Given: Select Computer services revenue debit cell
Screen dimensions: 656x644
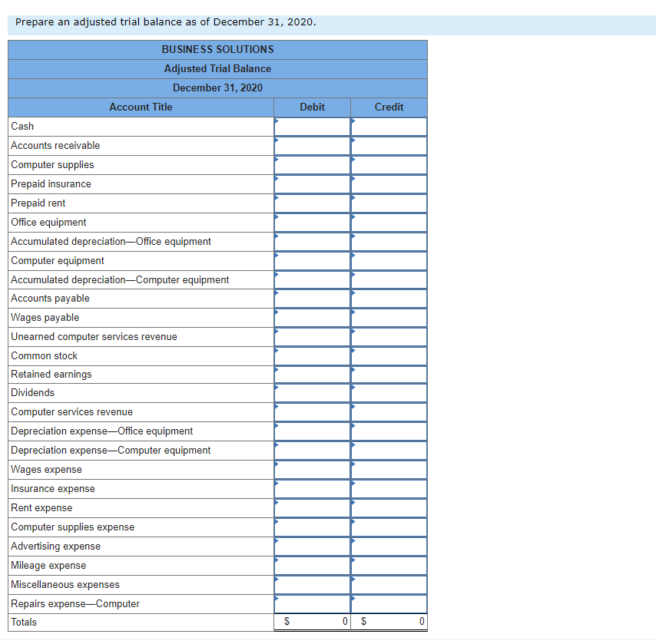Looking at the screenshot, I should [312, 413].
